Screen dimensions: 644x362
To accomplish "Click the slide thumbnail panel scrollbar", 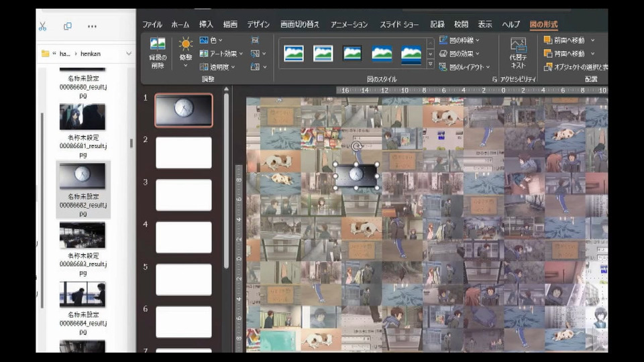I will pyautogui.click(x=226, y=180).
